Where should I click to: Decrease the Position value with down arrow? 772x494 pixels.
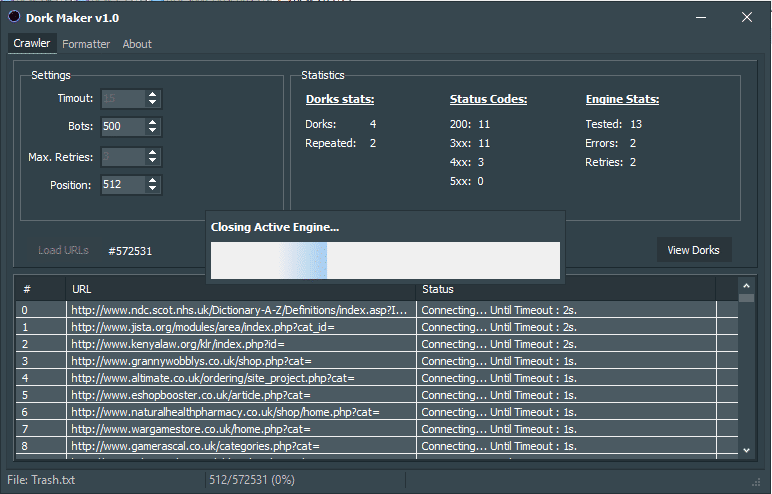[152, 189]
